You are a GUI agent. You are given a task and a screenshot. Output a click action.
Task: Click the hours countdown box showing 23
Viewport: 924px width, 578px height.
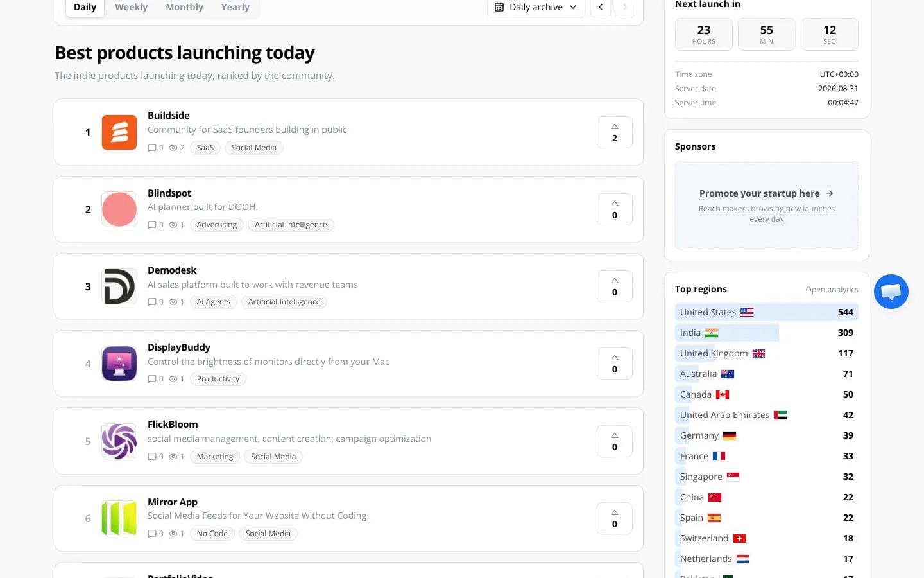tap(704, 34)
